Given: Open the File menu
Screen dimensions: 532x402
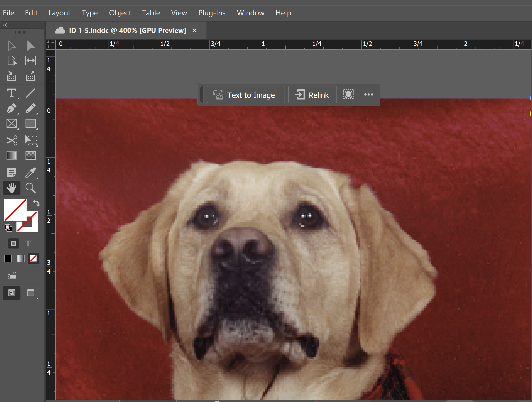Looking at the screenshot, I should (x=8, y=13).
